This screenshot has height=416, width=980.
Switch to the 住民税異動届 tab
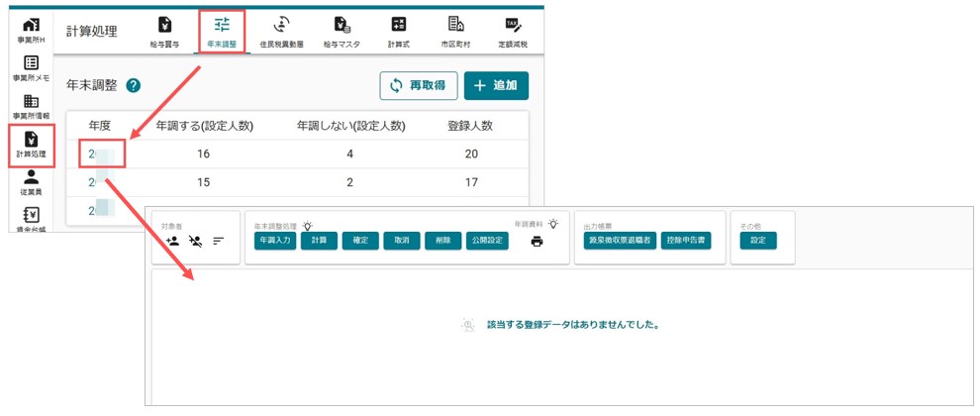coord(282,32)
